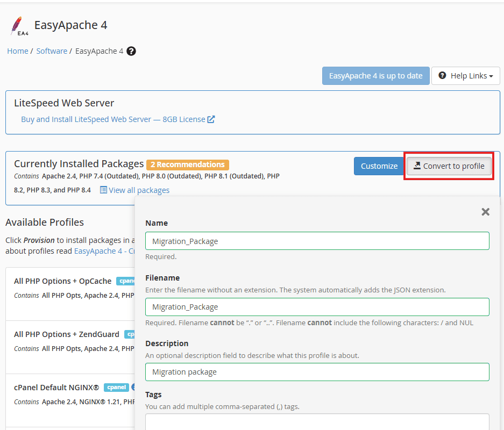Click the View all packages link
Viewport: 504px width, 430px height.
[139, 190]
